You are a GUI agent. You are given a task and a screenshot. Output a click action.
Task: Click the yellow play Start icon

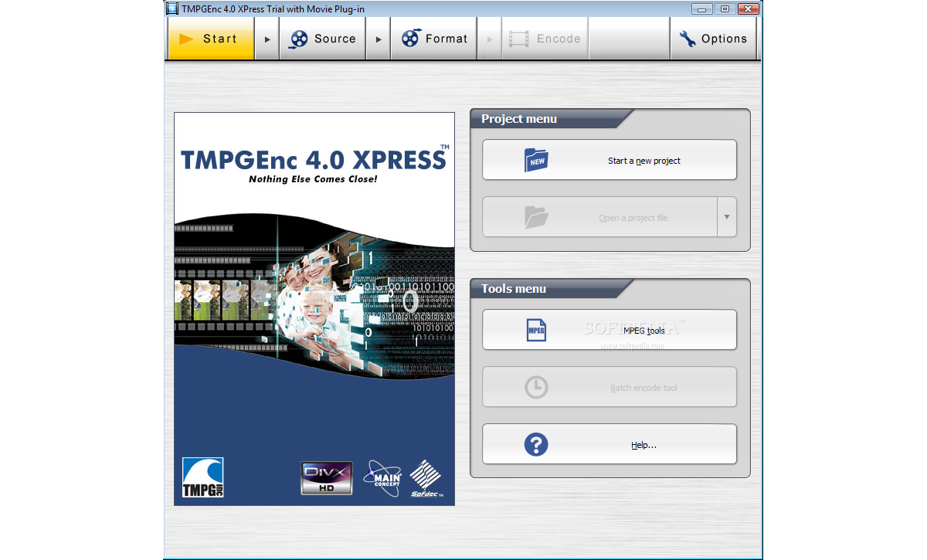pos(187,39)
